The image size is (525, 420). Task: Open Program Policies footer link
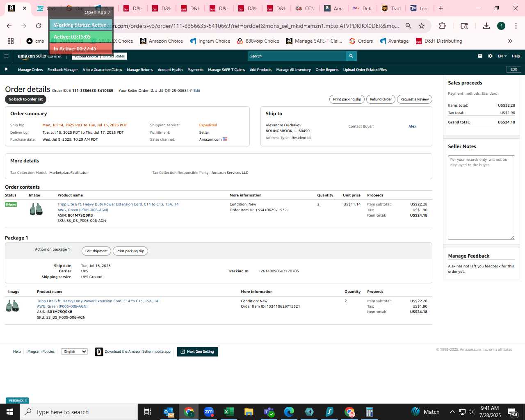(x=41, y=352)
